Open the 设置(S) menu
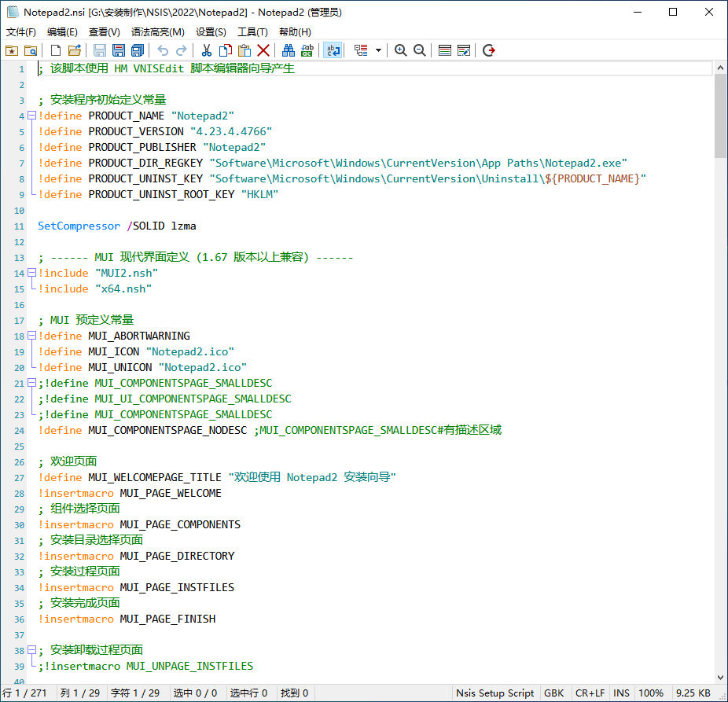Image resolution: width=728 pixels, height=702 pixels. point(210,31)
